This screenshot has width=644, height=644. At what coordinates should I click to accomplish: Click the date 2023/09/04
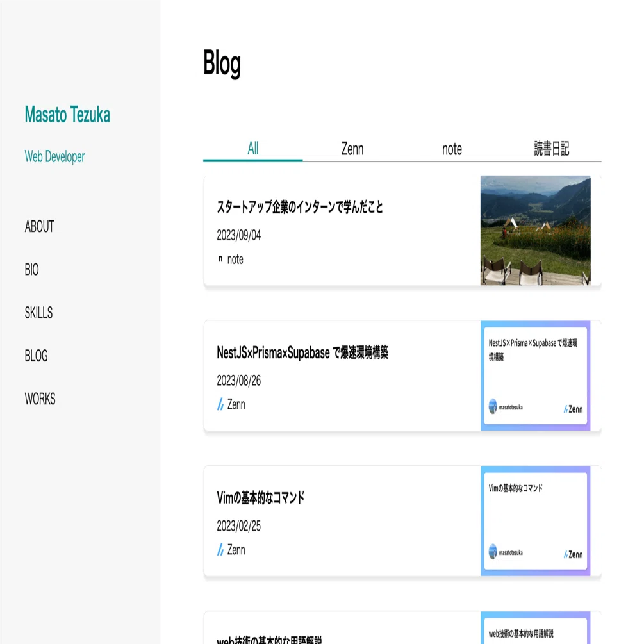239,235
